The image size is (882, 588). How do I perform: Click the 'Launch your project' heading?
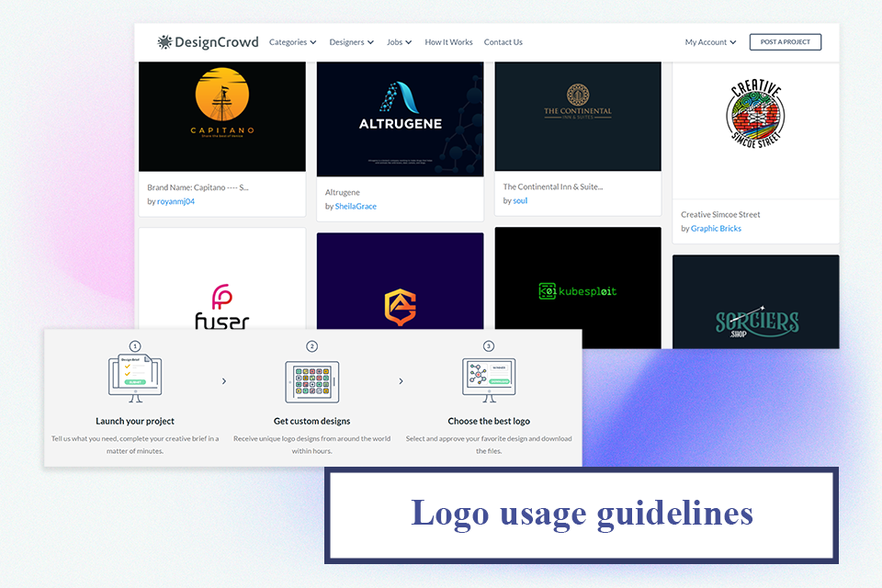pos(135,421)
